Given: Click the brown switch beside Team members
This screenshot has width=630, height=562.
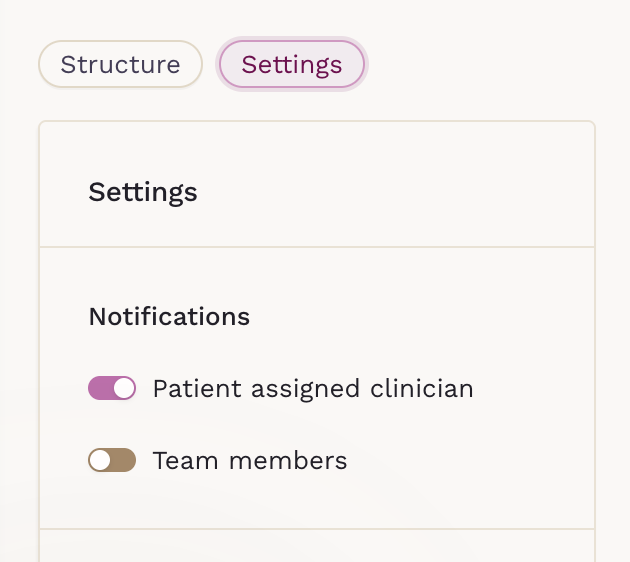Looking at the screenshot, I should 112,460.
